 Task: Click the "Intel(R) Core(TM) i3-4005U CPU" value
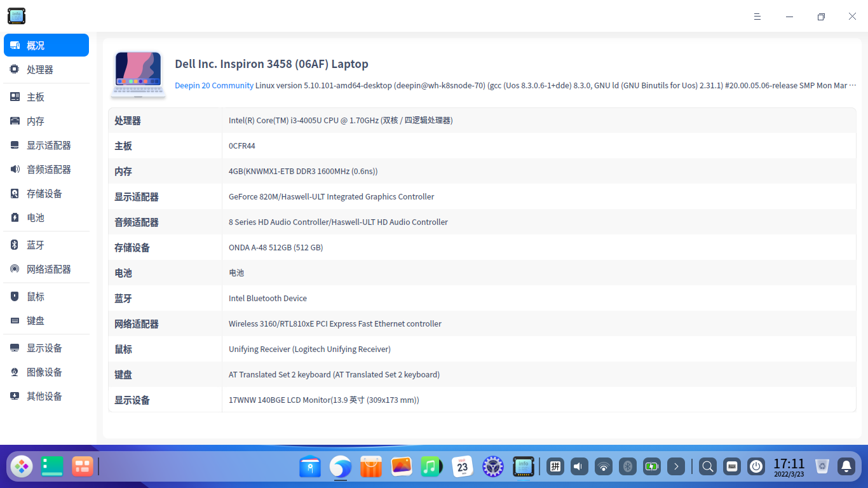point(341,120)
